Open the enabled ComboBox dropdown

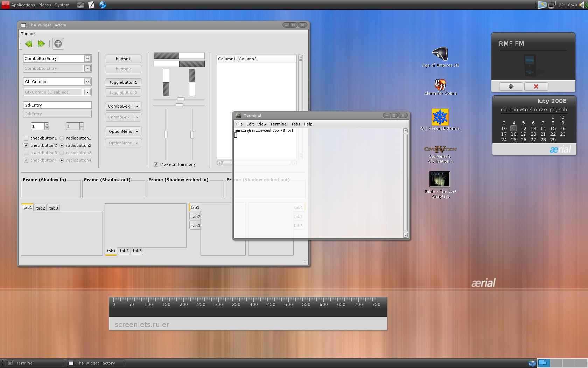123,106
